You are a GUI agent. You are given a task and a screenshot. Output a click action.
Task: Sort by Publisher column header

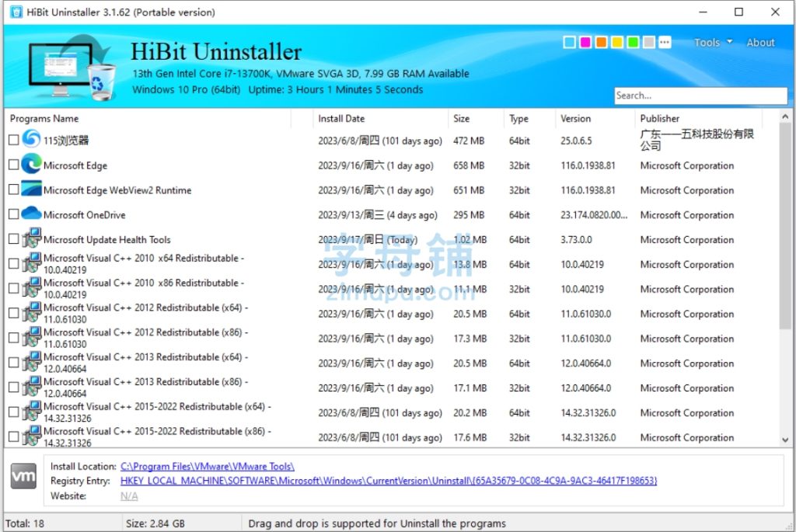point(659,119)
